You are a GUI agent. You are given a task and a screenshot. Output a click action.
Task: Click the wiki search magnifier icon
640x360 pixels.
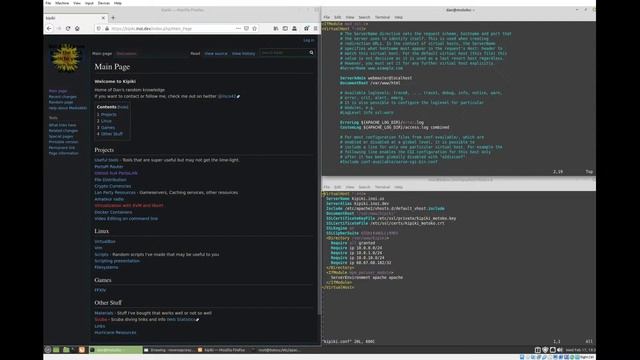tap(311, 53)
